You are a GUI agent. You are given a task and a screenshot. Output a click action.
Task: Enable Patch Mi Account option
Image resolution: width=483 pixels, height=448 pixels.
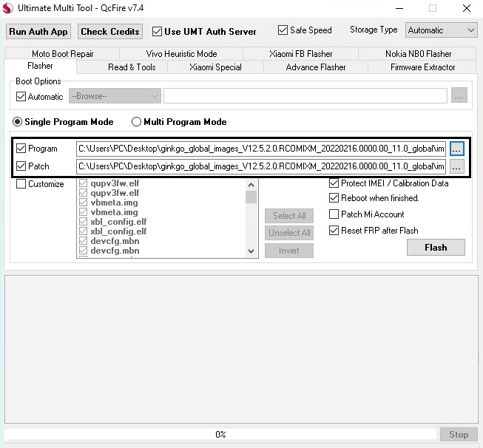click(x=334, y=214)
